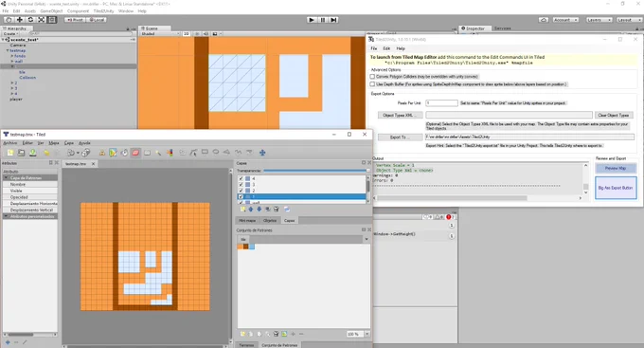Select the Rectangular Select tool in Tiled
The height and width of the screenshot is (348, 644).
coord(147,153)
